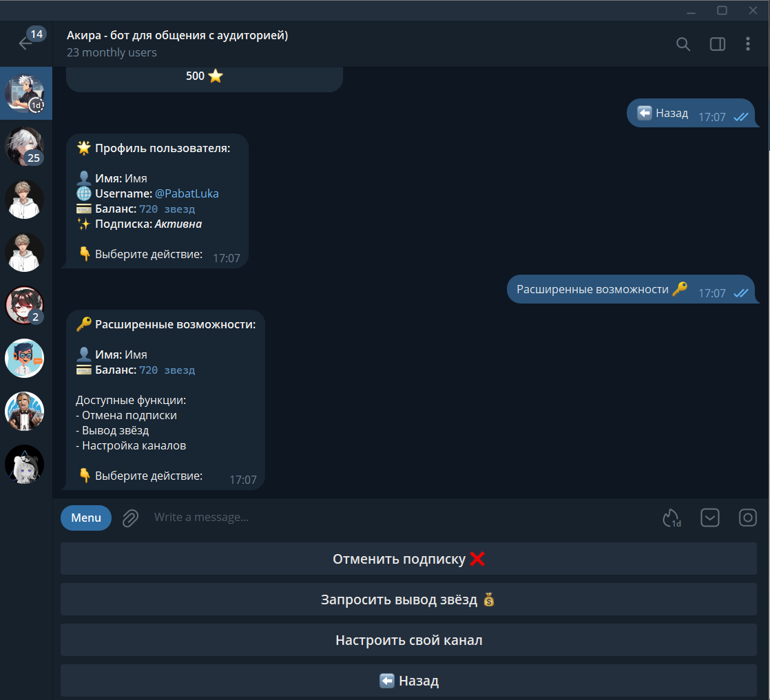Image resolution: width=770 pixels, height=700 pixels.
Task: Open the chat title Акира header
Action: click(177, 35)
